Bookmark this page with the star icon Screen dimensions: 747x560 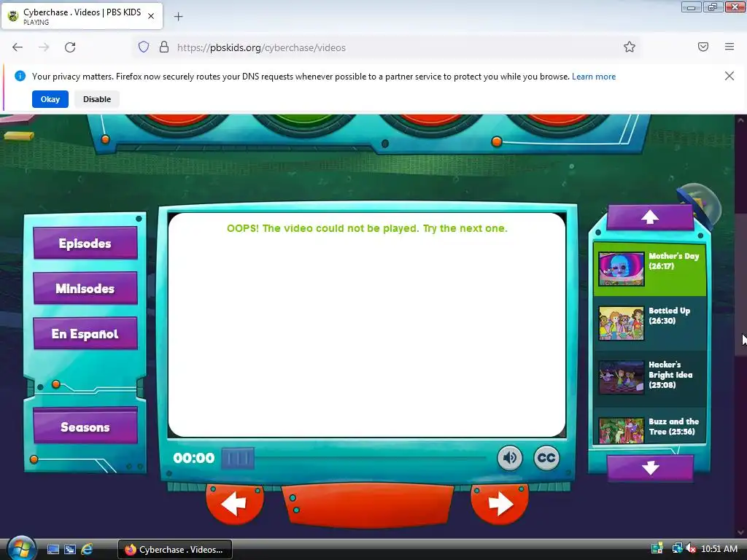[630, 47]
